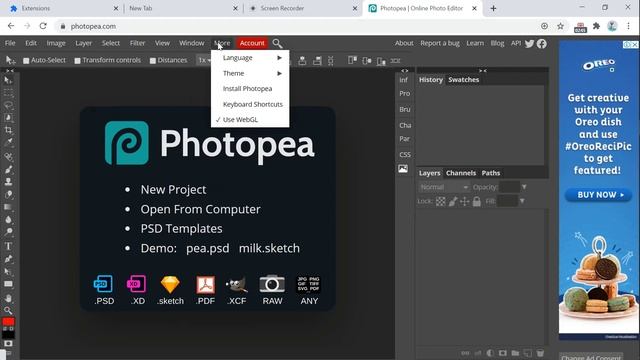This screenshot has width=640, height=360.
Task: Open the 1x zoom dropdown in options bar
Action: pyautogui.click(x=204, y=60)
